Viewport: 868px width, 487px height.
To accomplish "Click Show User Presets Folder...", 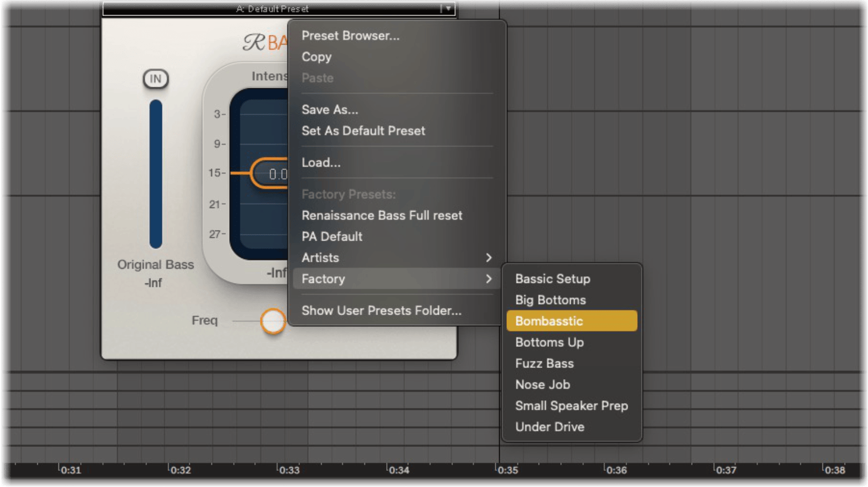I will tap(382, 310).
